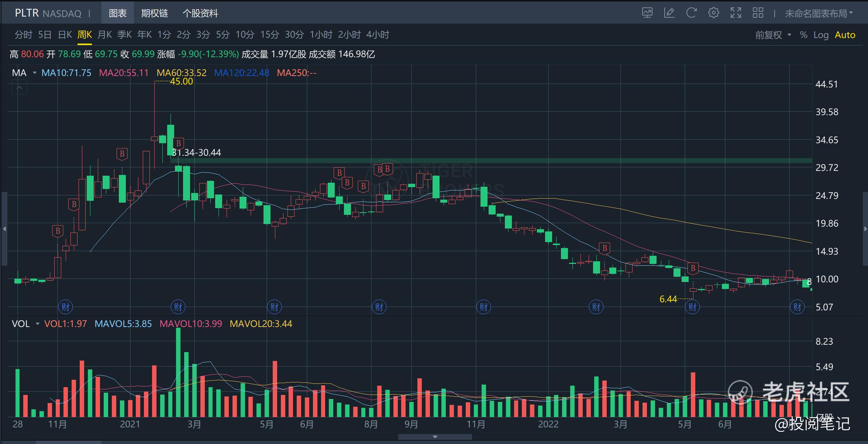Toggle Auto scale mode
Viewport: 868px width, 444px height.
[845, 35]
